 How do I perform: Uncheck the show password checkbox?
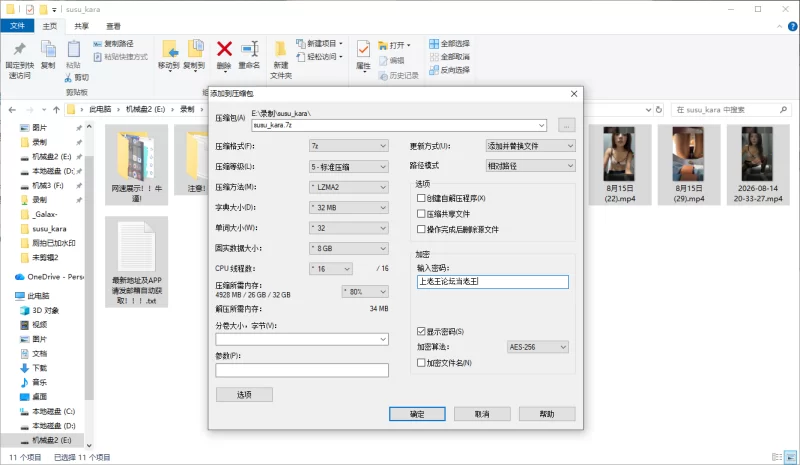pos(421,331)
